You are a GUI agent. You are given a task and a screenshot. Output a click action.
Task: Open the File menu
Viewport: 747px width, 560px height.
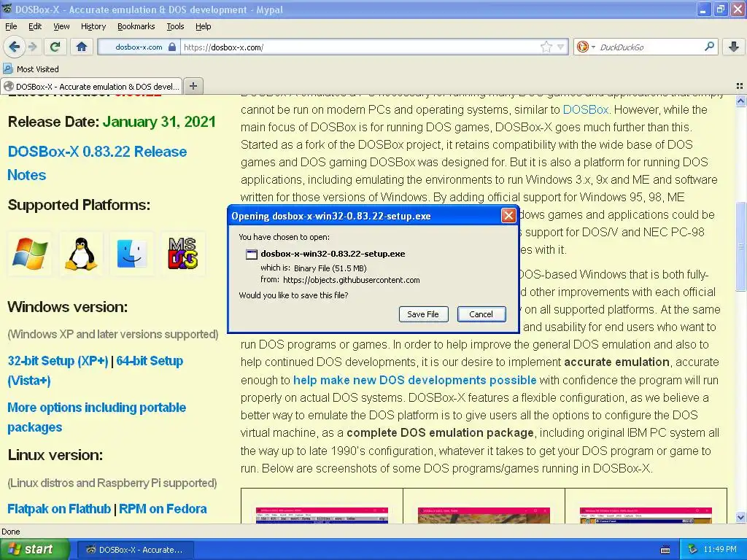[x=11, y=26]
